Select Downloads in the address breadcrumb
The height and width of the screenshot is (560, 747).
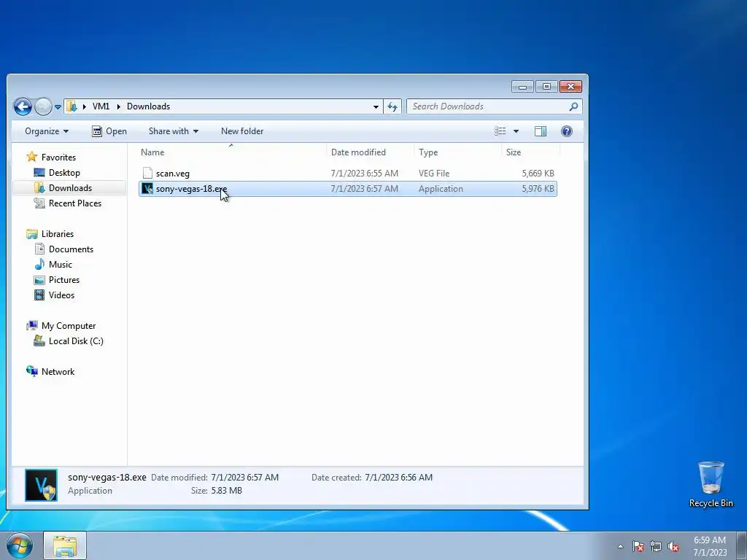click(148, 106)
